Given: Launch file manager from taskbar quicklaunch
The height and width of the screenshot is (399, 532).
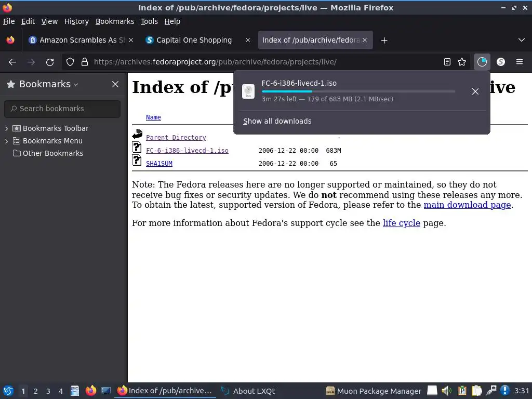Looking at the screenshot, I should point(75,391).
